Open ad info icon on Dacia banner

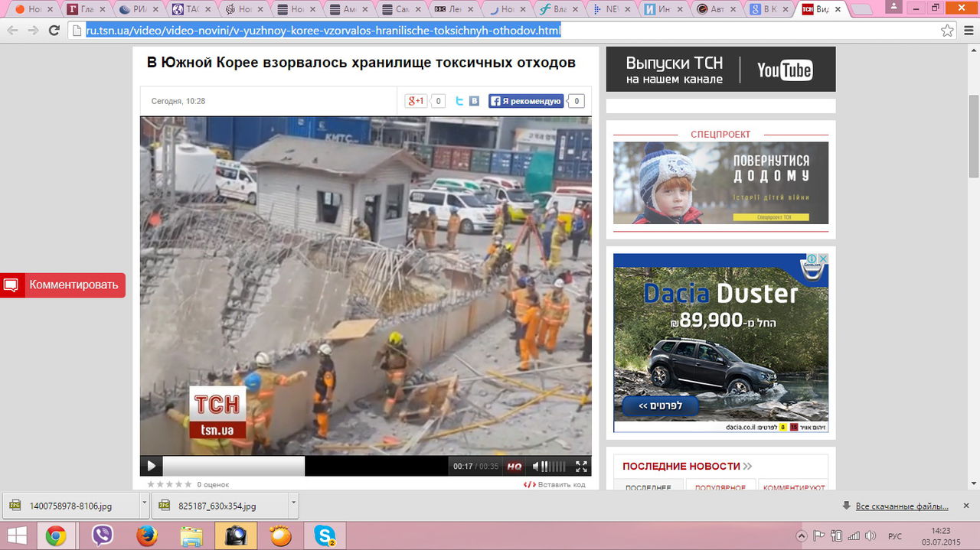pyautogui.click(x=812, y=259)
